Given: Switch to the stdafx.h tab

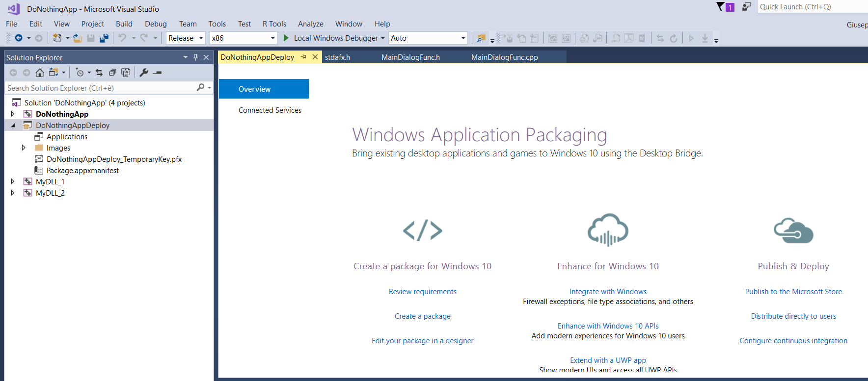Looking at the screenshot, I should tap(338, 57).
